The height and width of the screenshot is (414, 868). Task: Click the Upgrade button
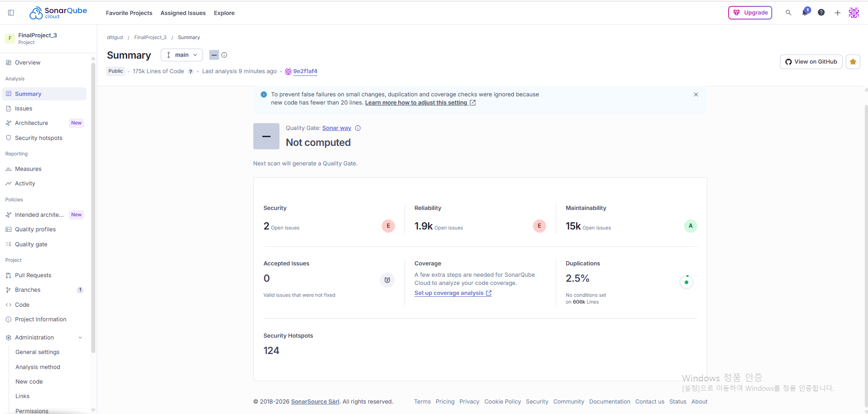click(x=750, y=13)
